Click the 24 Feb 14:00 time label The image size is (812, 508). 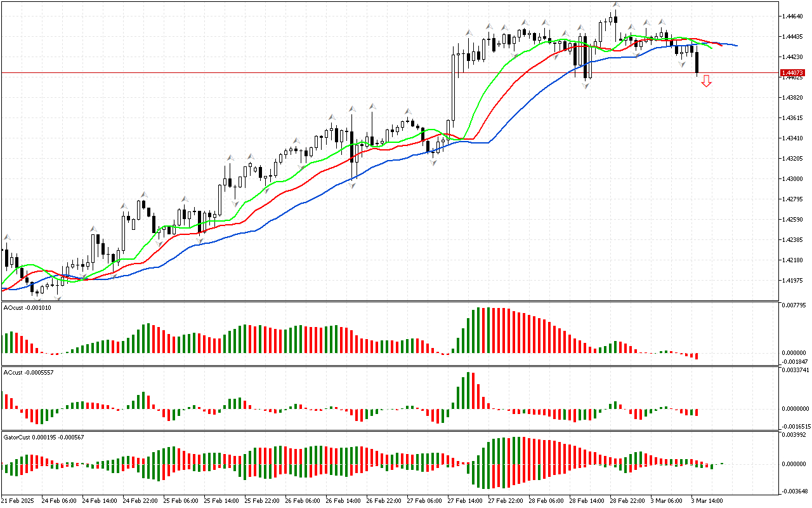(100, 500)
